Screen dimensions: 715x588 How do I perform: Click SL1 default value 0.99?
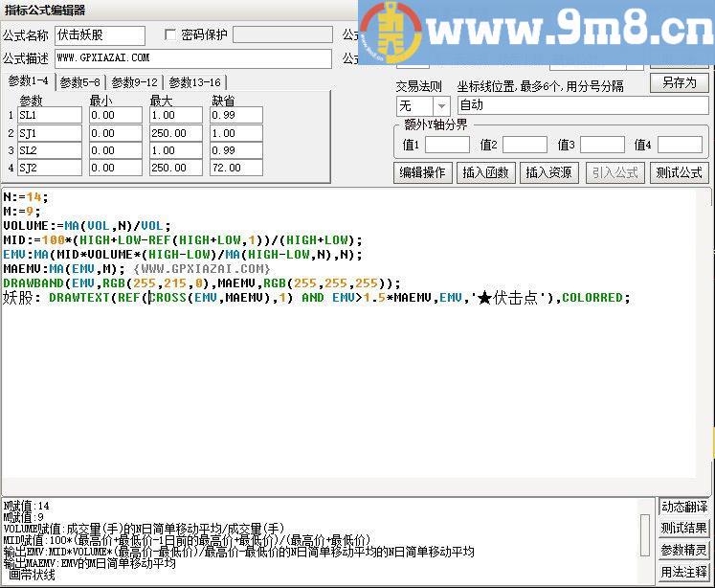236,116
